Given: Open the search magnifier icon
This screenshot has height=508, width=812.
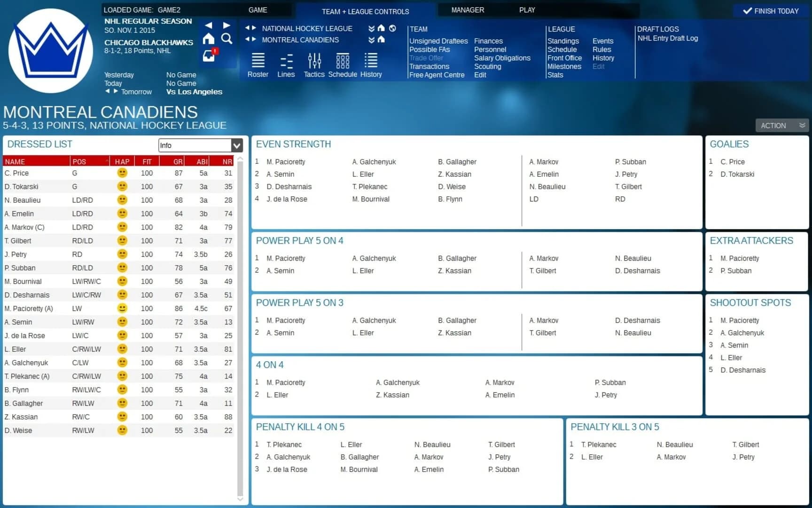Looking at the screenshot, I should click(227, 39).
